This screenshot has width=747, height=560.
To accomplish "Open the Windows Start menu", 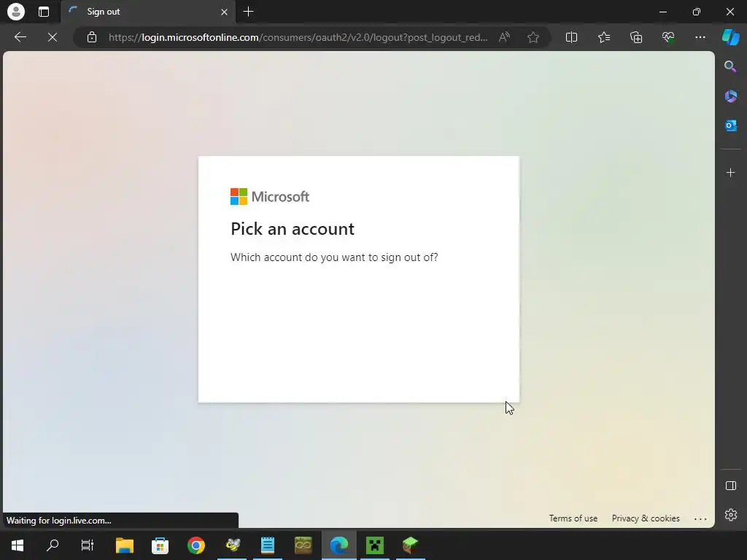I will pos(18,545).
